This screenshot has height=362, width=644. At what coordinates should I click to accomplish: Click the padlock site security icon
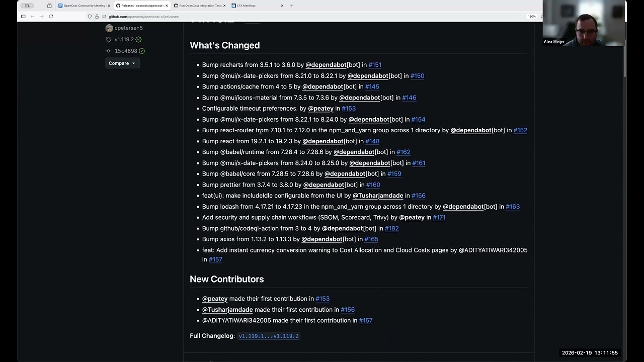(97, 17)
